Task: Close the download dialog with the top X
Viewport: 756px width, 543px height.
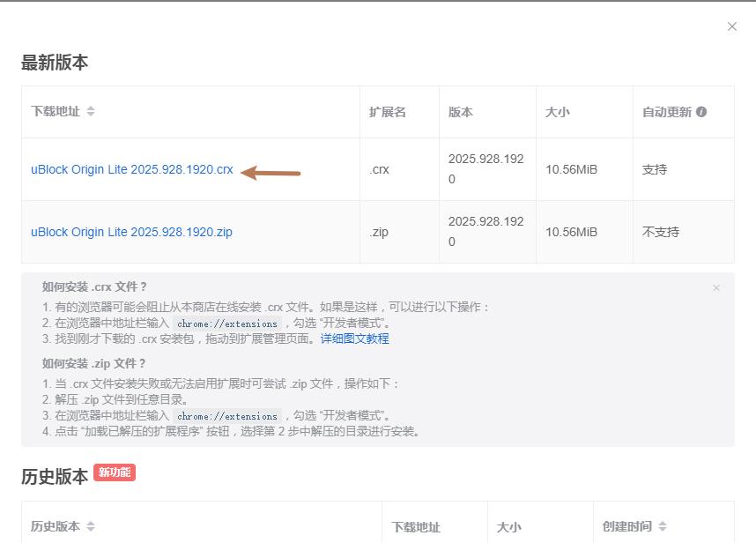Action: (x=732, y=26)
